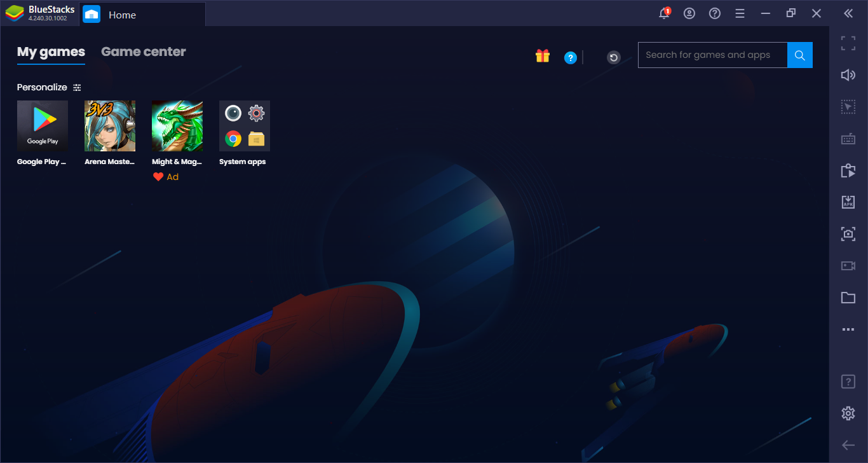Start screen recording from the sidebar
This screenshot has width=868, height=463.
pyautogui.click(x=848, y=266)
